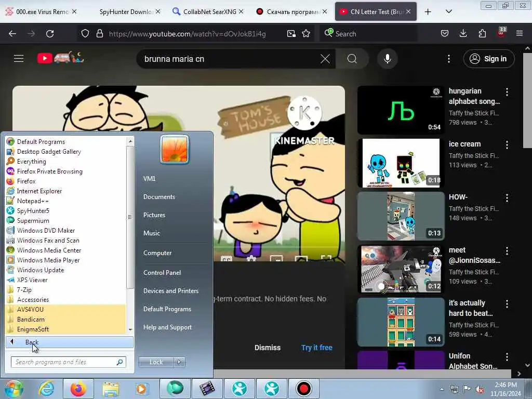The width and height of the screenshot is (532, 399).
Task: Click Bandicam record icon on taskbar
Action: (303, 389)
